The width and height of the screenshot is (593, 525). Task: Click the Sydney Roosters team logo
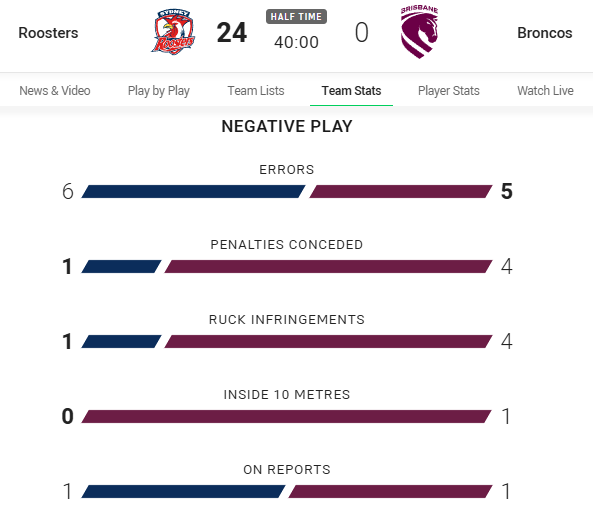click(x=173, y=32)
